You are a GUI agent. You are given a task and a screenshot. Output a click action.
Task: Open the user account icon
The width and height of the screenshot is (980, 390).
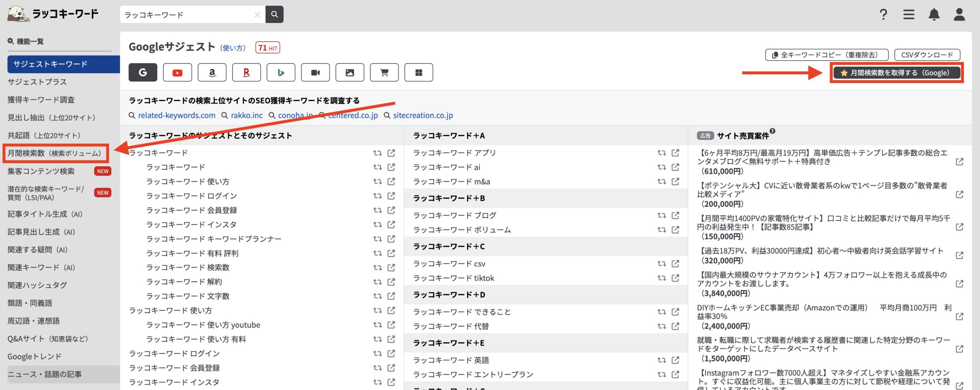tap(959, 15)
